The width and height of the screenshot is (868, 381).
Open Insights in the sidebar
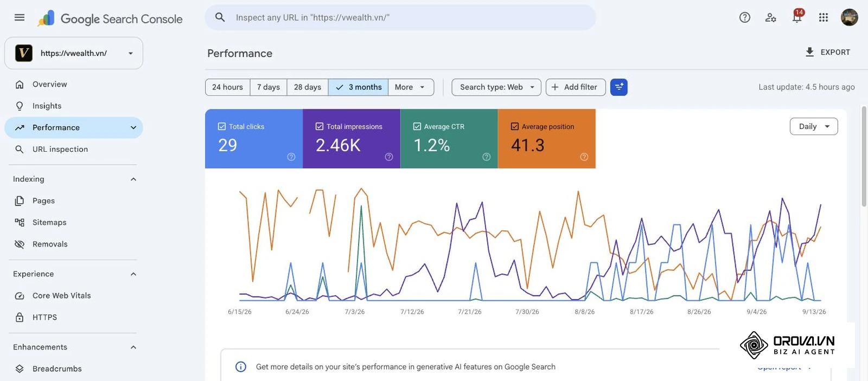click(74, 106)
